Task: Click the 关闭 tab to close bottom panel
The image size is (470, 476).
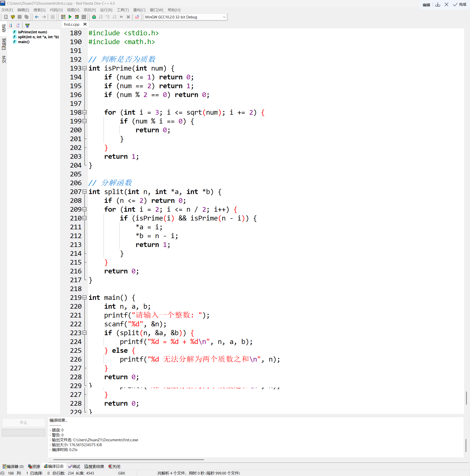Action: 114,466
